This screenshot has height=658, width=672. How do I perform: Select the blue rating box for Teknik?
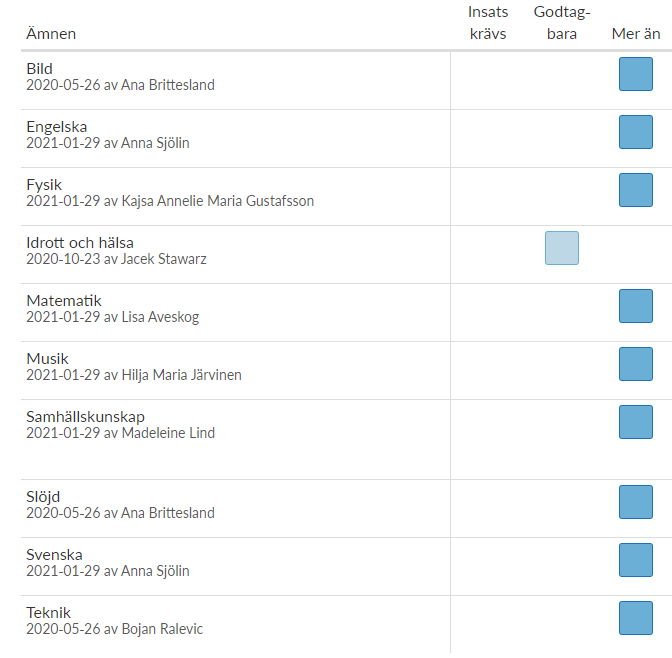[636, 618]
